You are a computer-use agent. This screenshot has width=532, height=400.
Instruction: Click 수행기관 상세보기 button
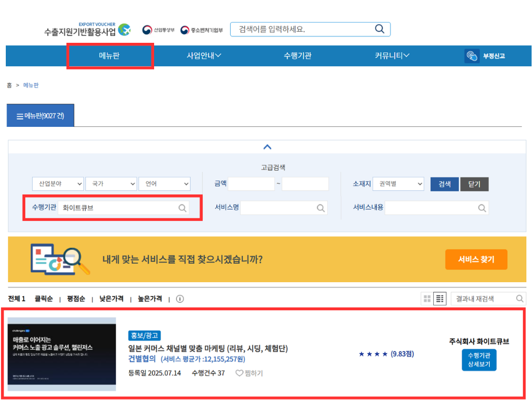pyautogui.click(x=479, y=360)
